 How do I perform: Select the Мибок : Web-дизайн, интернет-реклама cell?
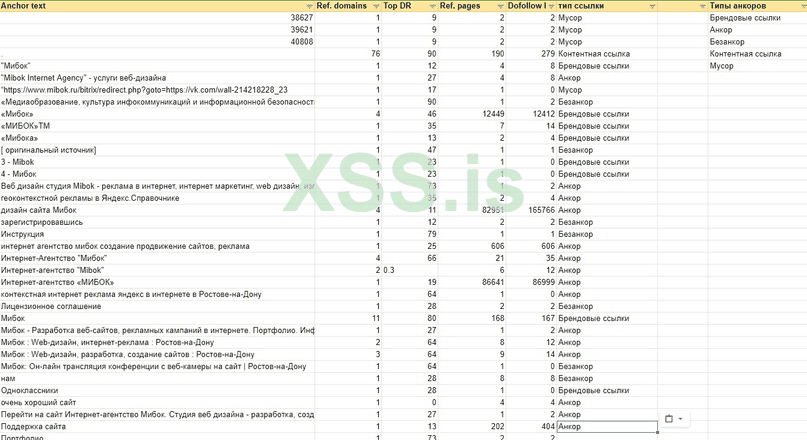pos(157,342)
